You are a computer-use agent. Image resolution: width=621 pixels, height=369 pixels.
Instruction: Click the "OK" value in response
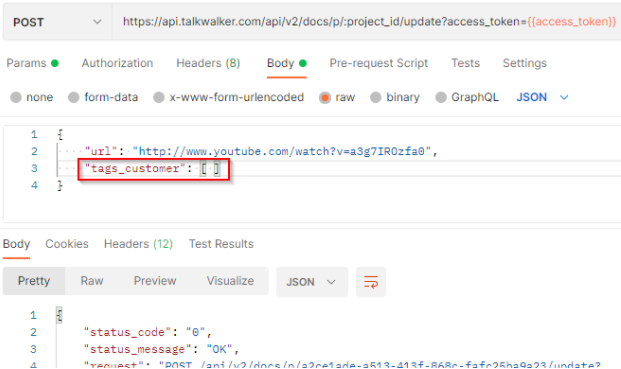click(x=219, y=349)
